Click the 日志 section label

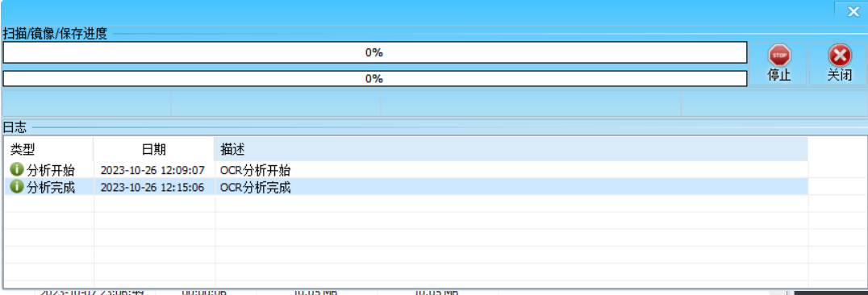15,127
